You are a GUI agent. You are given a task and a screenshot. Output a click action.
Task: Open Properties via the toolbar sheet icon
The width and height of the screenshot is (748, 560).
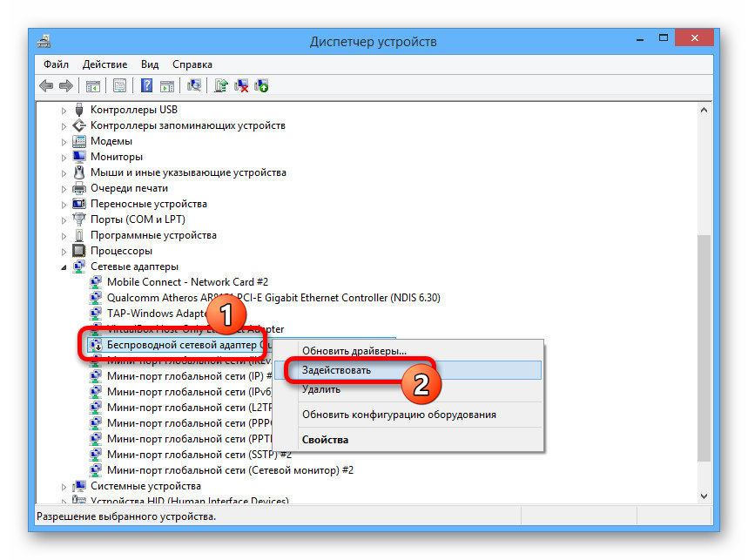[x=119, y=86]
